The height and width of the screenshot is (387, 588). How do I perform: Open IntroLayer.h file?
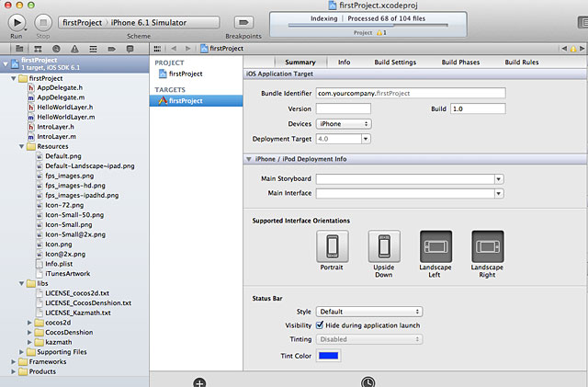[x=55, y=127]
